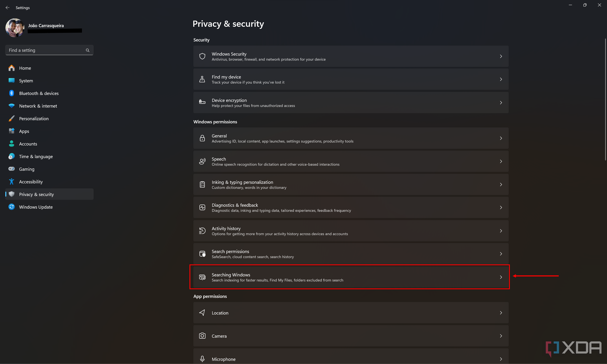
Task: Open Find my device via chevron
Action: [x=501, y=79]
